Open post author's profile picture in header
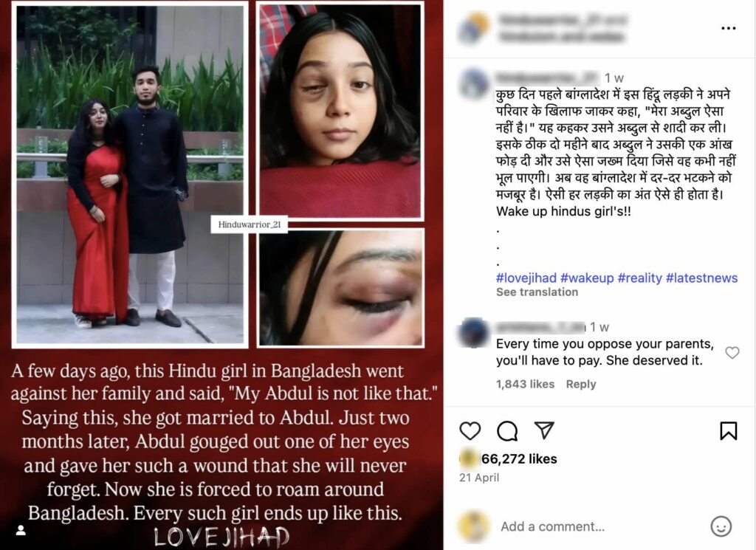Image resolution: width=756 pixels, height=550 pixels. point(473,28)
